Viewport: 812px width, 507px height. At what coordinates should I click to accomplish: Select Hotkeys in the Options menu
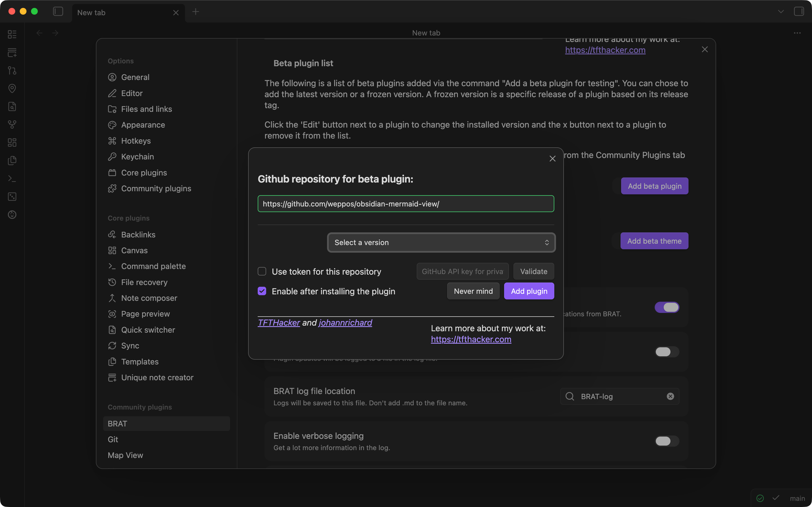136,141
